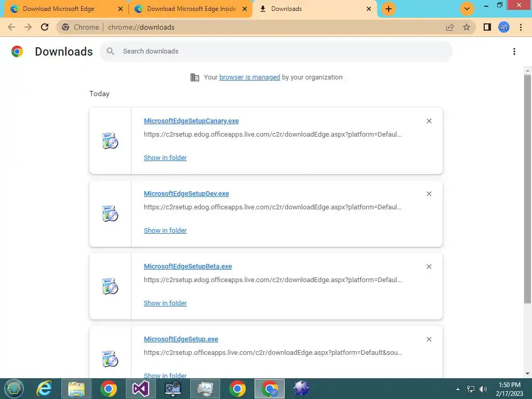Open the gear monitor app in taskbar
Screen dimensions: 532x399
click(172, 389)
